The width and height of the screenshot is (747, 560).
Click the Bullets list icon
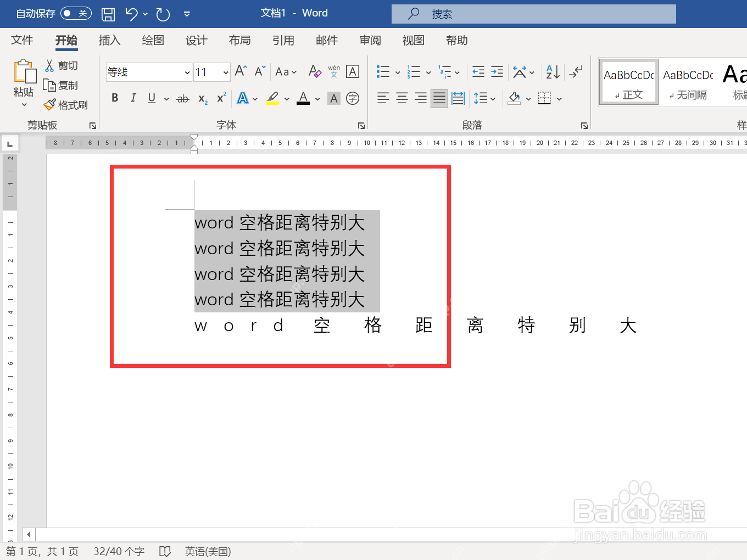tap(383, 72)
